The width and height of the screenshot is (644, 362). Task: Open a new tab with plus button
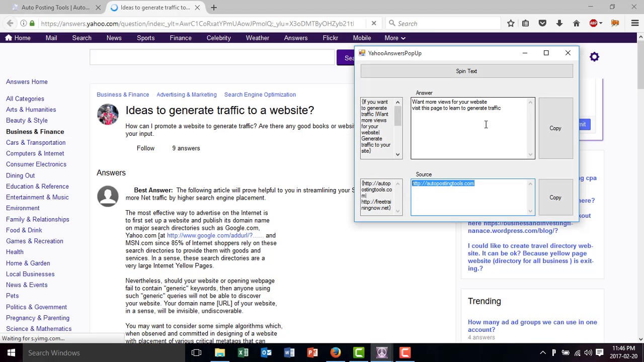(x=214, y=8)
